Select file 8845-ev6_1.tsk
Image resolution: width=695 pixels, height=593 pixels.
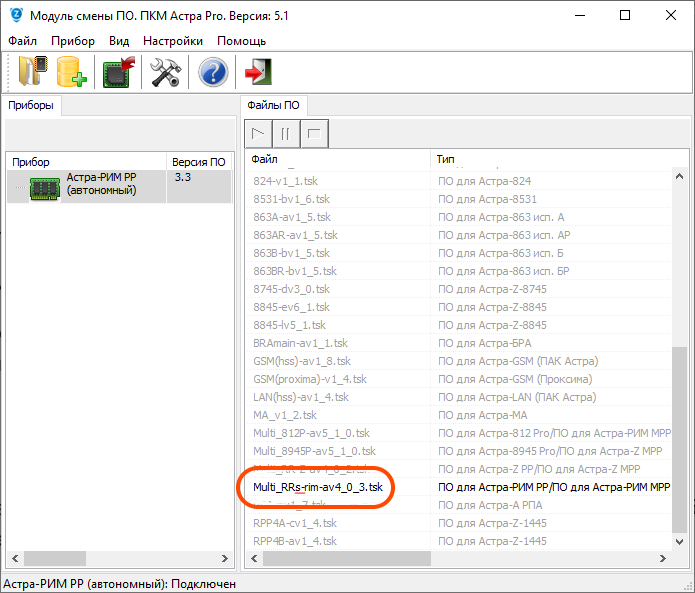click(291, 307)
